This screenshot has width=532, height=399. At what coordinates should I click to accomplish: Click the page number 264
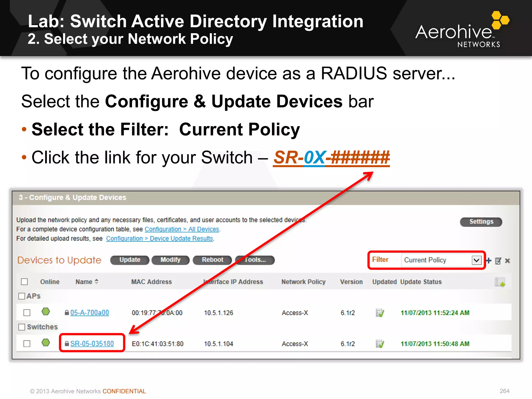(504, 391)
